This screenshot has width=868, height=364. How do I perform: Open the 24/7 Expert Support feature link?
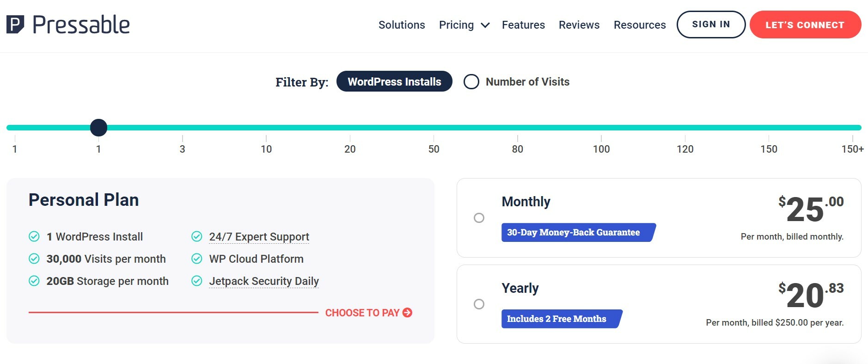pos(259,237)
